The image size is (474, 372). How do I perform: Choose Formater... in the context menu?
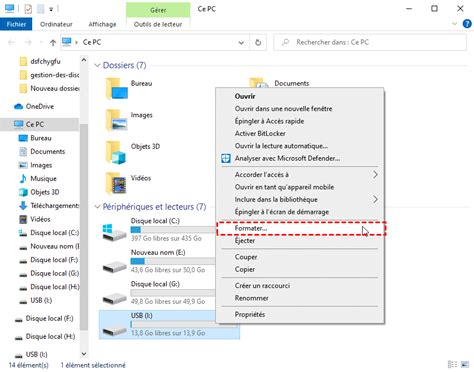(x=300, y=228)
